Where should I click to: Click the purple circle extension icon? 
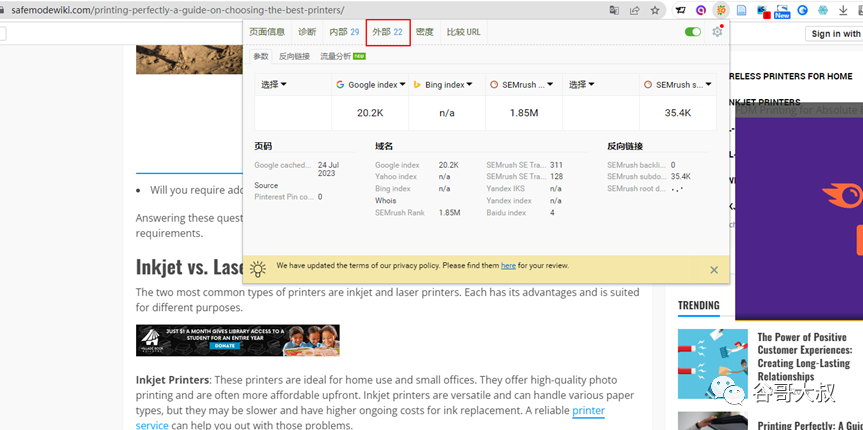click(700, 10)
